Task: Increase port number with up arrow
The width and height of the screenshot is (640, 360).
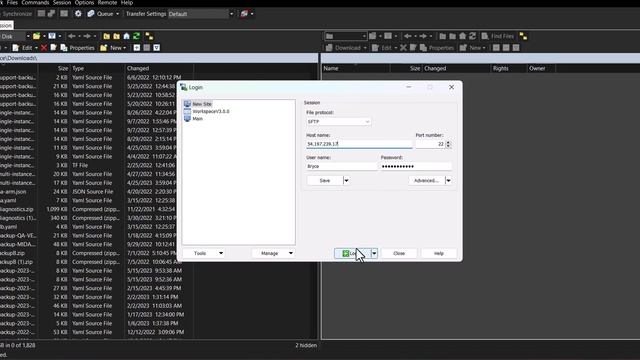Action: (x=448, y=142)
